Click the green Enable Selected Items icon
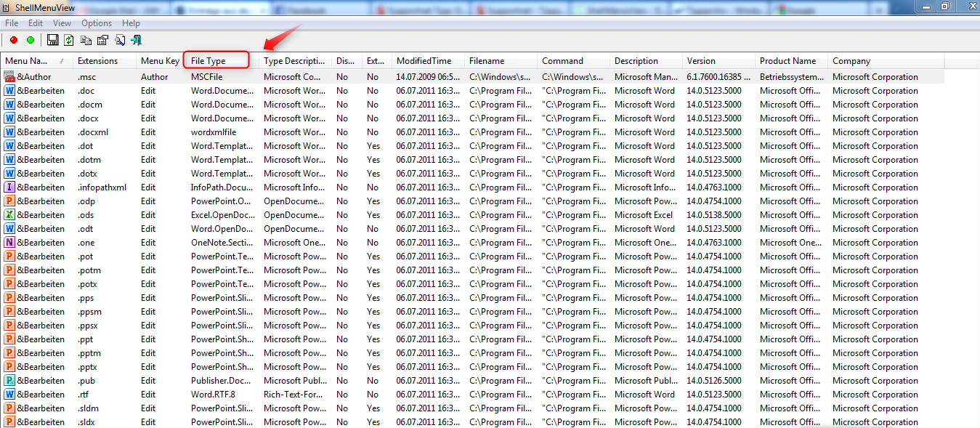The width and height of the screenshot is (980, 428). coord(30,39)
